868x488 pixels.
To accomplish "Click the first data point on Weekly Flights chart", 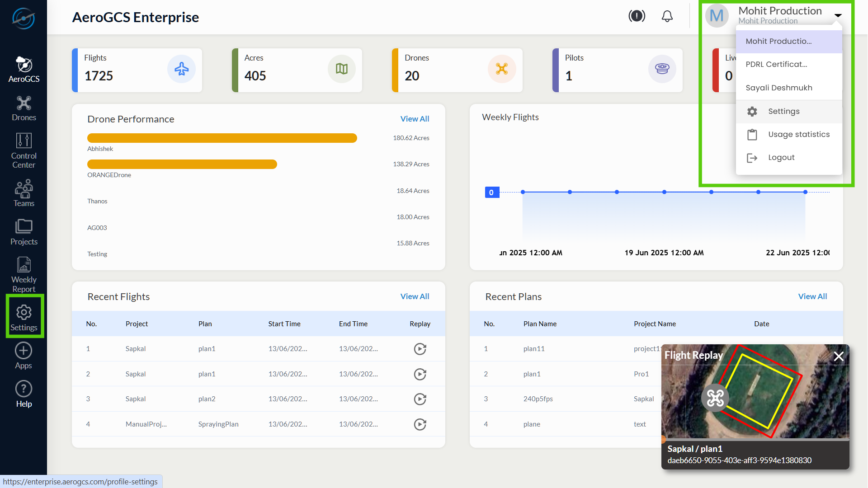I will click(523, 192).
